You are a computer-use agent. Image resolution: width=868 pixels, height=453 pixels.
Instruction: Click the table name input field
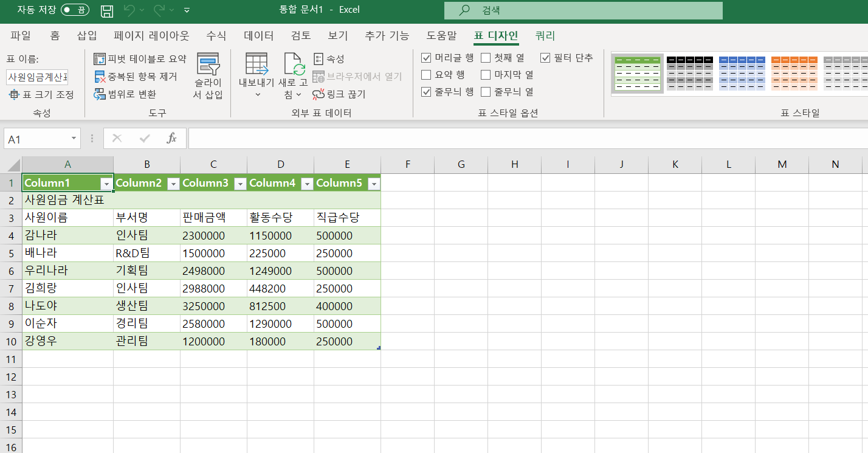tap(38, 77)
